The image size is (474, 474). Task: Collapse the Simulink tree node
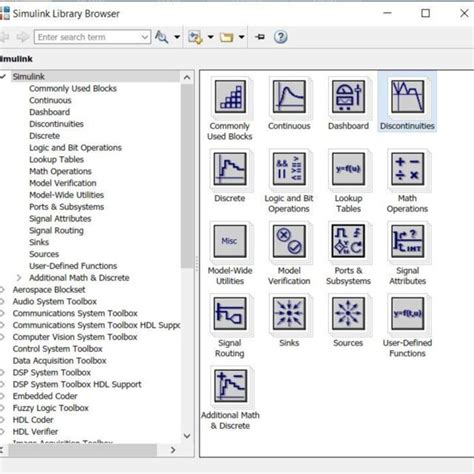coord(3,77)
